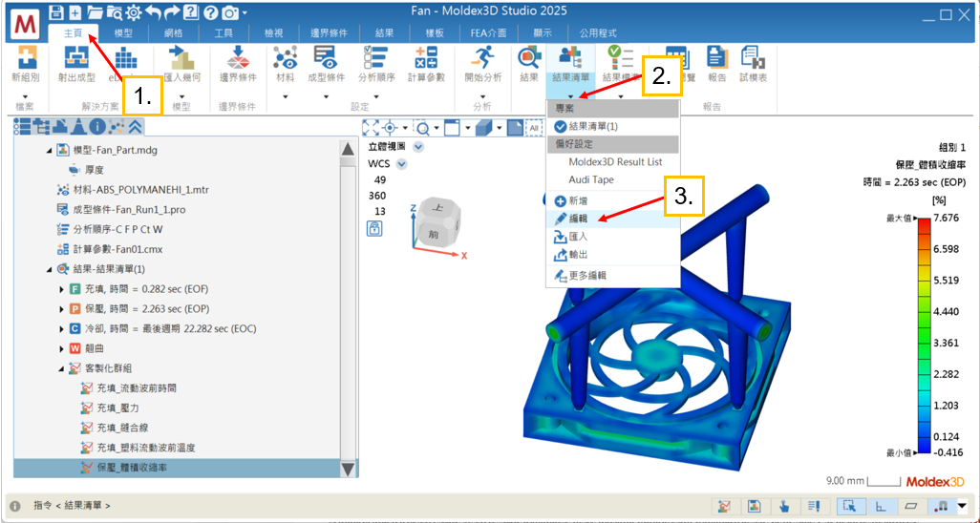
Task: Click the 結果清單 result list ribbon icon
Action: pos(570,57)
